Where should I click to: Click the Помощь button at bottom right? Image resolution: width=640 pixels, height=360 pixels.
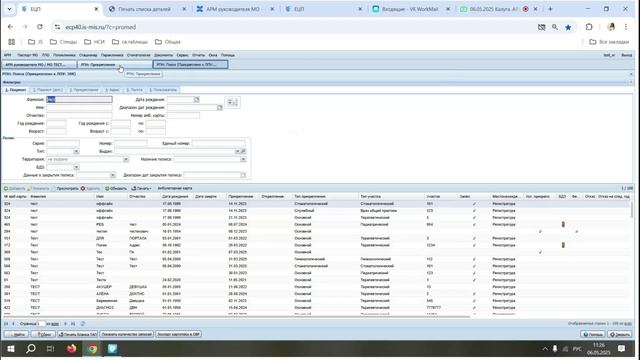pyautogui.click(x=593, y=334)
